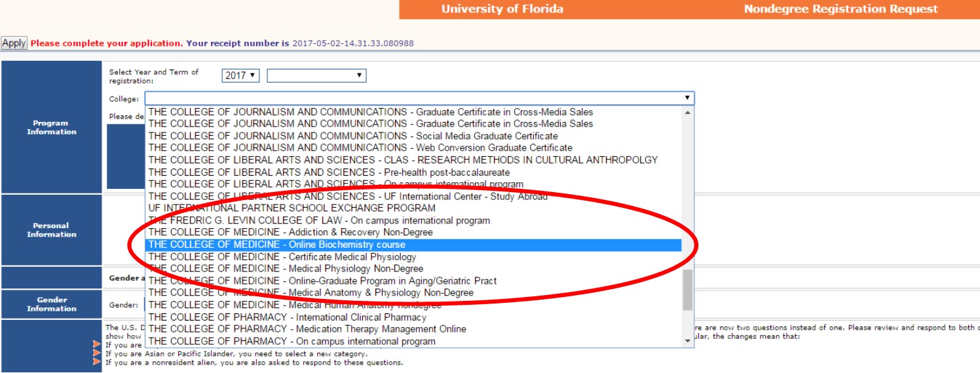The image size is (980, 373).
Task: Click 'Please complete your application' message
Action: 107,43
